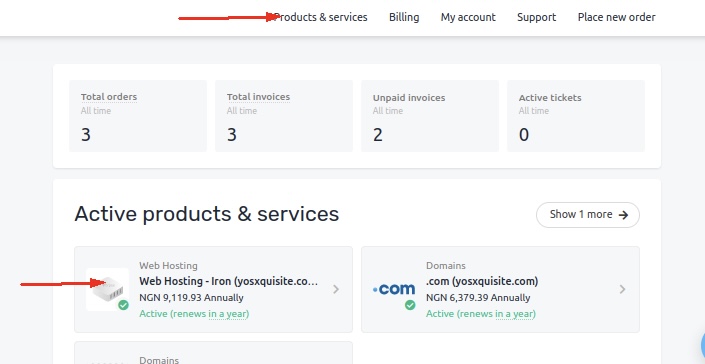
Task: Click the web hosting server icon
Action: tap(107, 289)
